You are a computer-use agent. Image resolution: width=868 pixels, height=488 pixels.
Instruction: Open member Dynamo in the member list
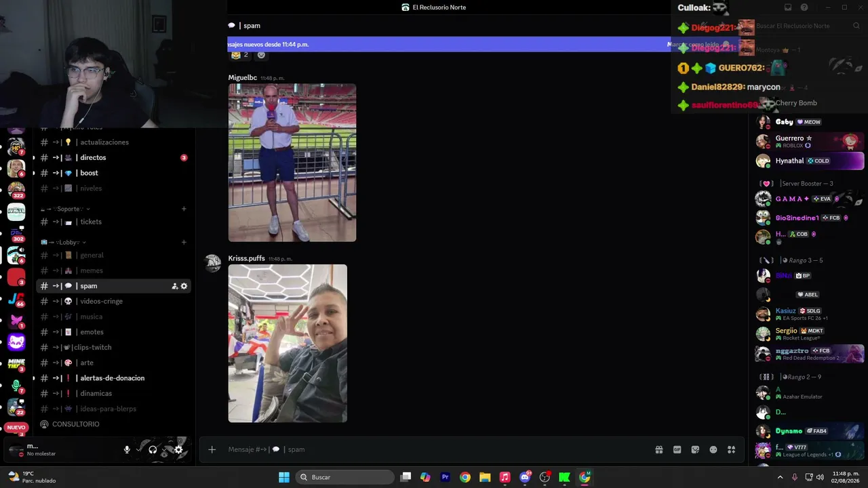click(x=810, y=431)
